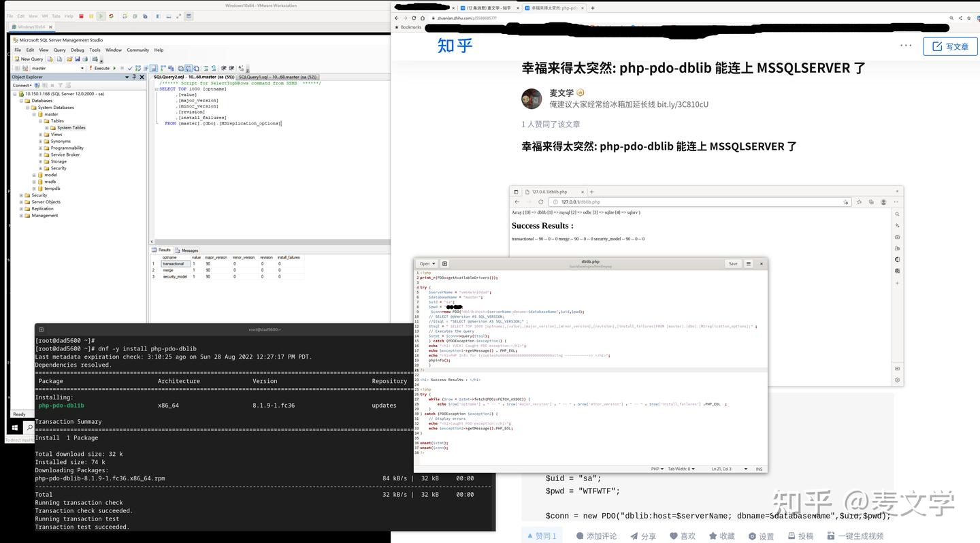Screen dimensions: 980x543
Task: Click Save in the dblib.php editor
Action: click(733, 263)
